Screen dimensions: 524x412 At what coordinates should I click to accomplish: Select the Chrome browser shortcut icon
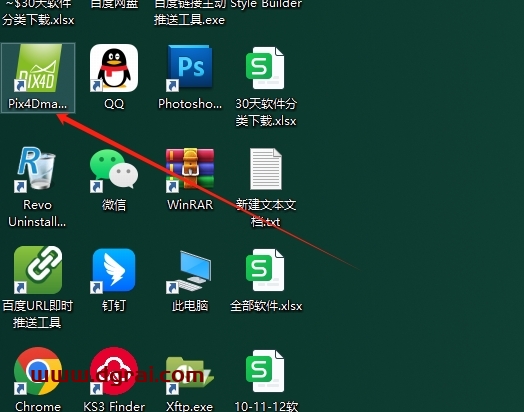point(38,371)
